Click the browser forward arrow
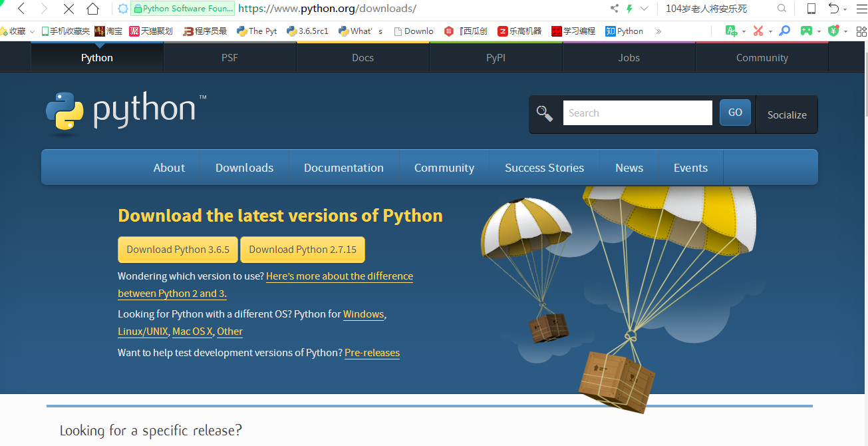The width and height of the screenshot is (868, 446). tap(45, 9)
